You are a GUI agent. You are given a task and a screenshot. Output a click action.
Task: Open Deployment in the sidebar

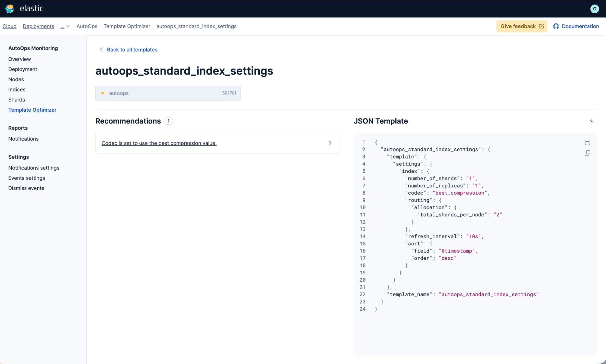(x=23, y=69)
